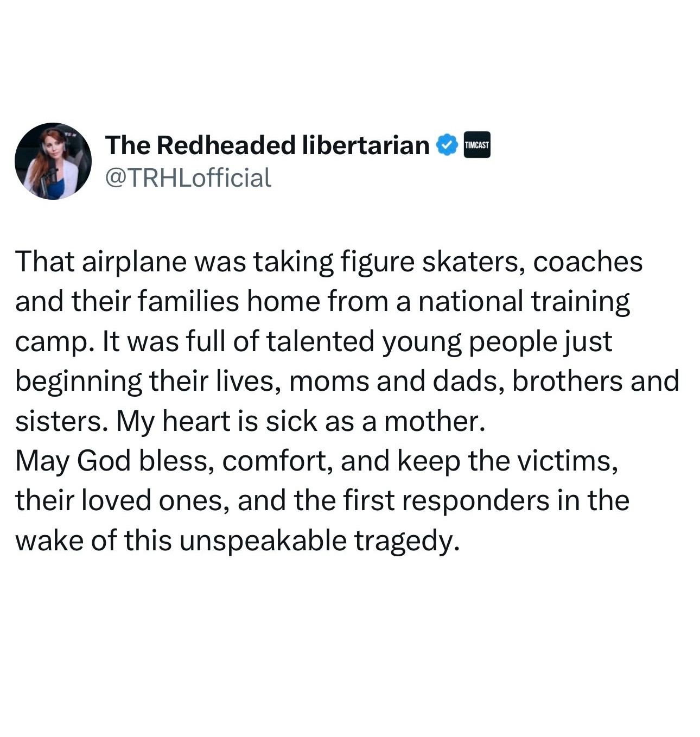
Task: Click the TIMCAST affiliate badge
Action: [477, 145]
